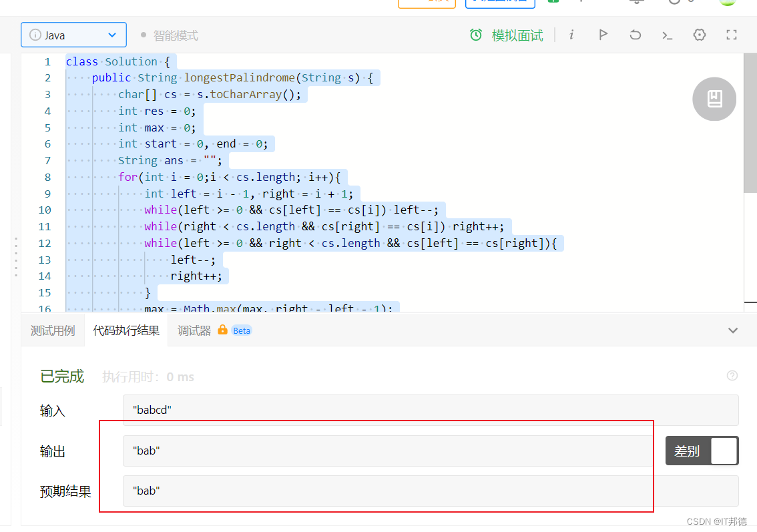Viewport: 757px width, 532px height.
Task: Open editor settings gear icon
Action: point(700,35)
